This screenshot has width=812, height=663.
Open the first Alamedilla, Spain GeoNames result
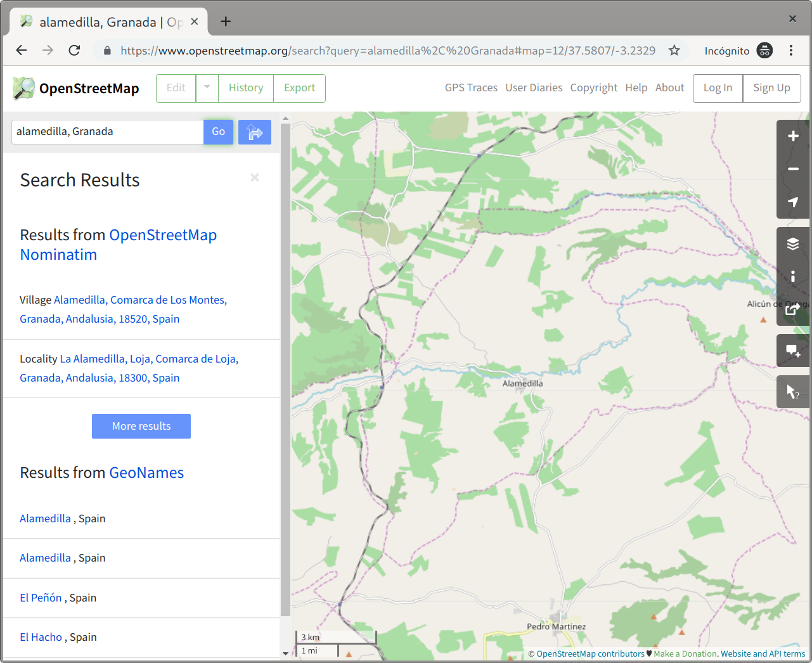45,518
